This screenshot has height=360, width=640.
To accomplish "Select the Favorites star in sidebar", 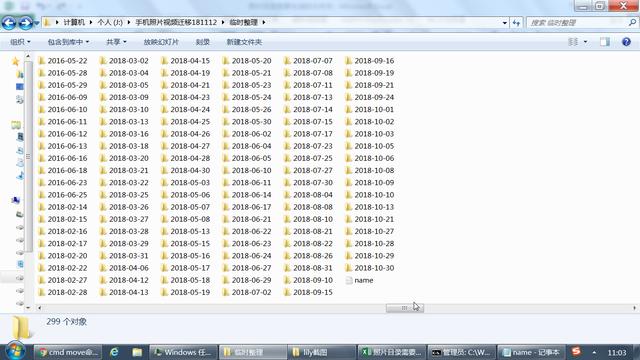I will coord(16,61).
